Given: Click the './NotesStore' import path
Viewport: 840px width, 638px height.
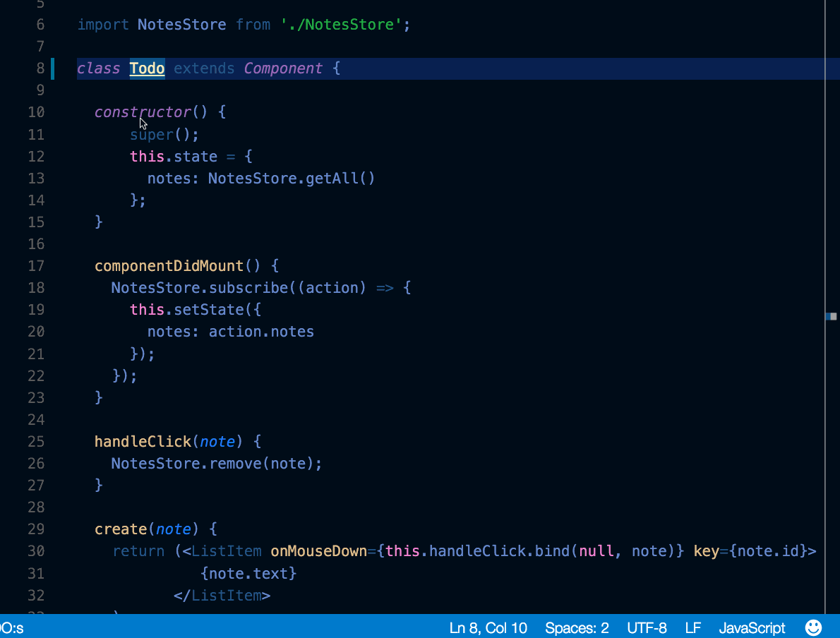Looking at the screenshot, I should (x=343, y=24).
